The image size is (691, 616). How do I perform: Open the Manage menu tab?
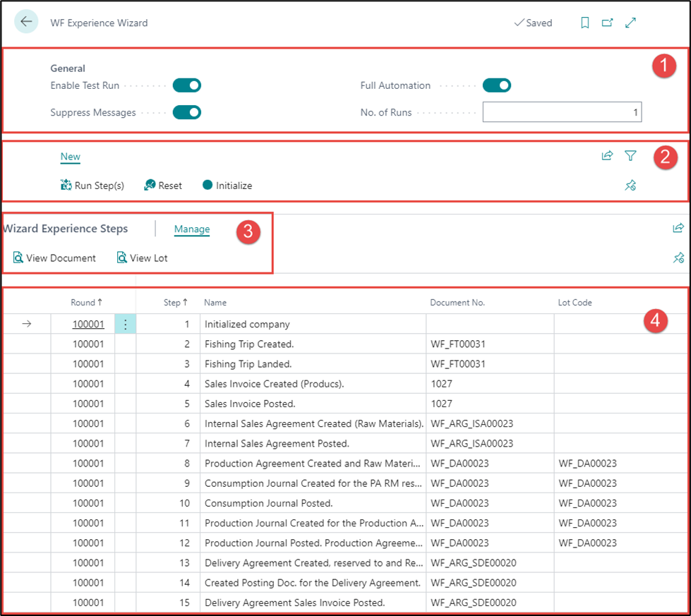coord(192,229)
